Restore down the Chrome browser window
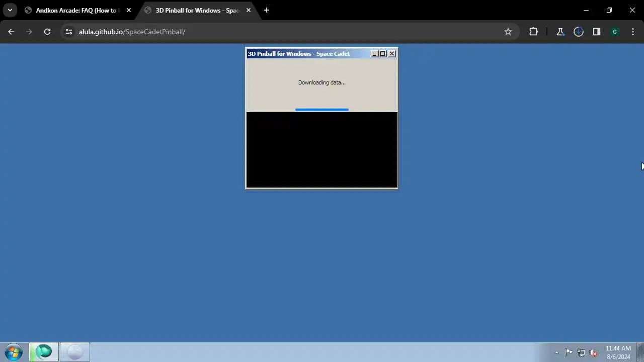644x362 pixels. click(609, 10)
